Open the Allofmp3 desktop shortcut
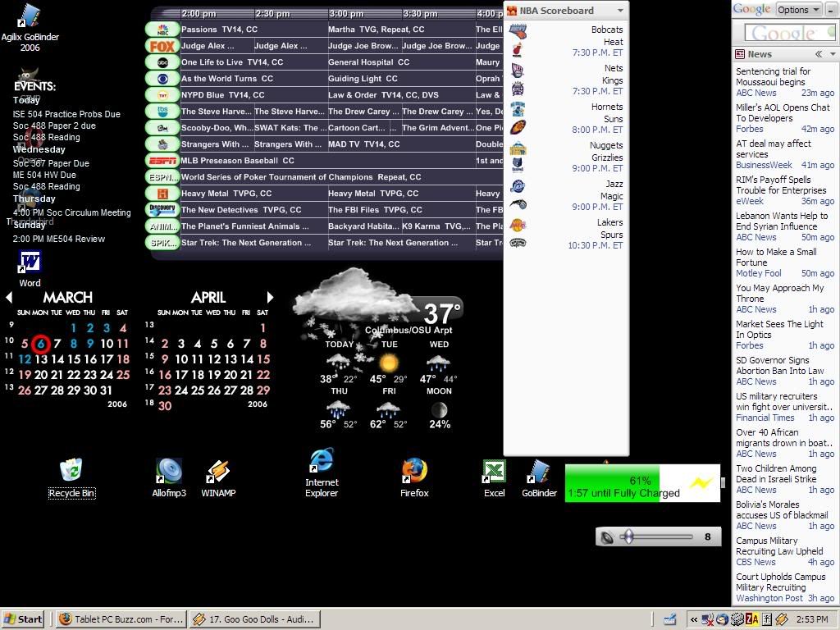 coord(169,478)
